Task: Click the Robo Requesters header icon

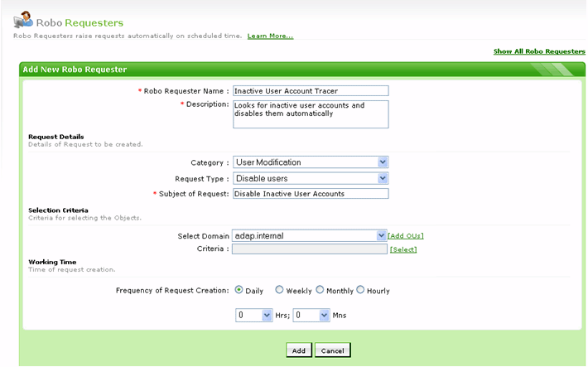Action: click(23, 22)
